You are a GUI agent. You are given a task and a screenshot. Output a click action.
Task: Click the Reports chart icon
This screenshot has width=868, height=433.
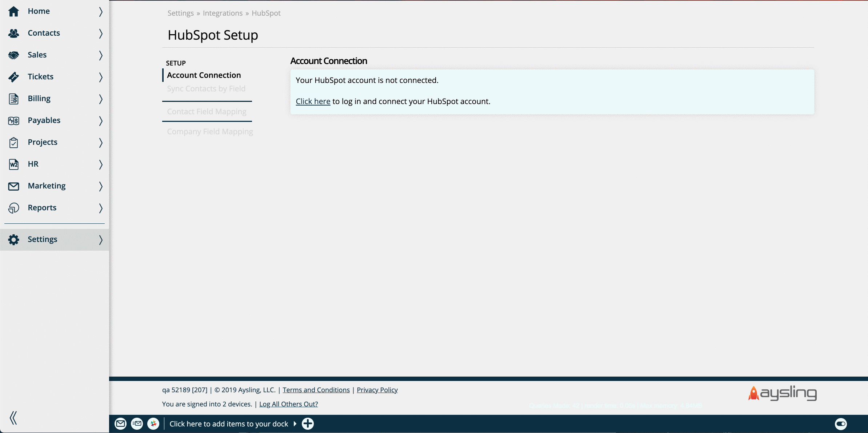coord(13,208)
